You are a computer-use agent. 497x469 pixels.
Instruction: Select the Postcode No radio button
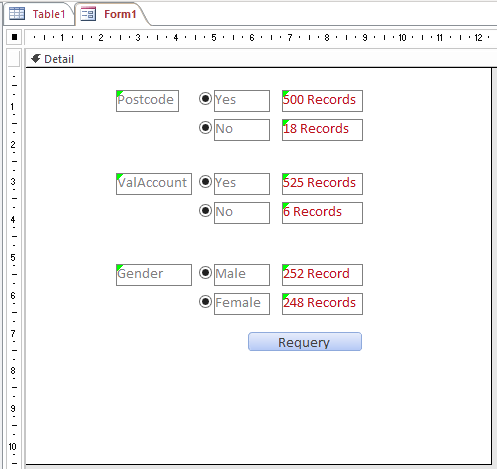point(205,128)
